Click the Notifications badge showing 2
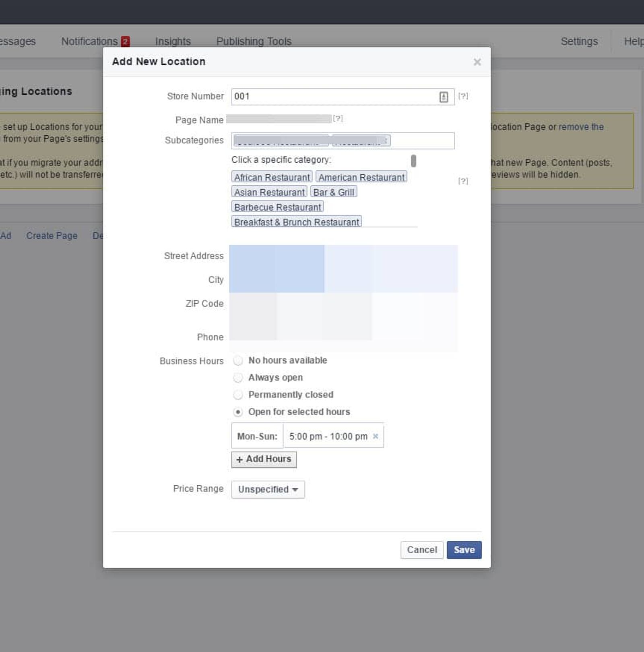The height and width of the screenshot is (652, 644). pyautogui.click(x=125, y=41)
